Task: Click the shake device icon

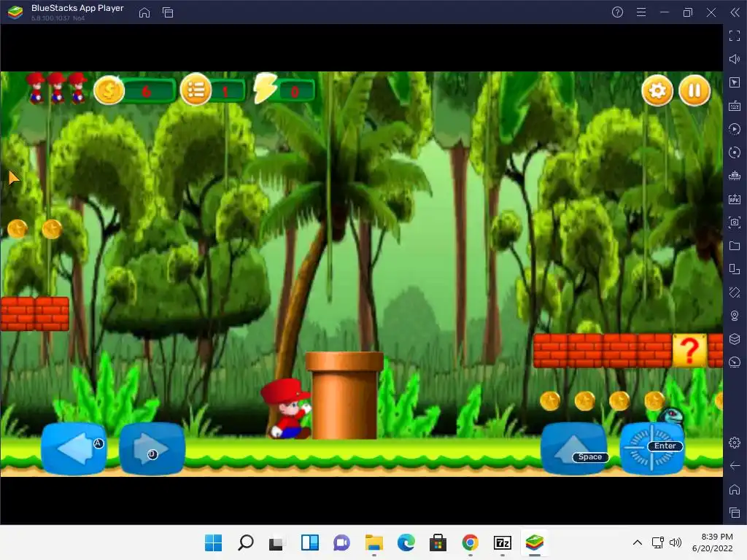Action: click(735, 292)
